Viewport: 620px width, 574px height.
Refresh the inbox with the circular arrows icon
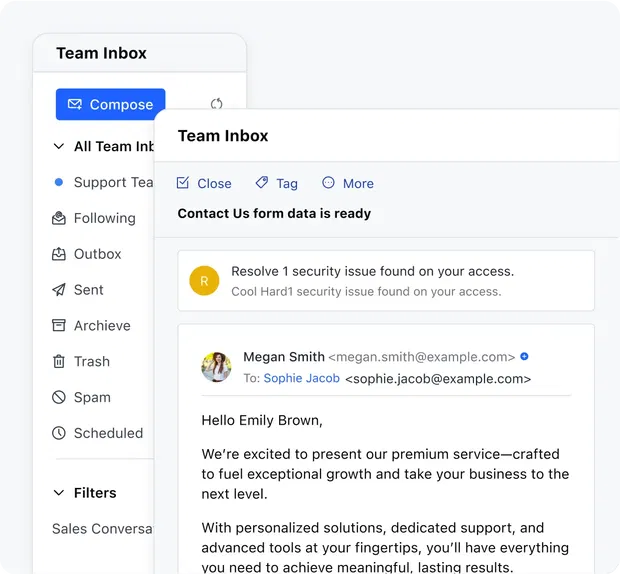point(216,104)
